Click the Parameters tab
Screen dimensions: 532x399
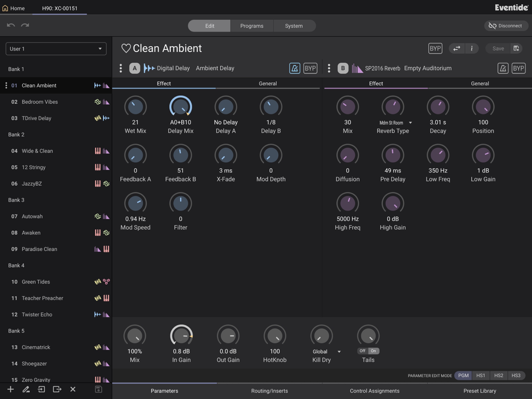164,391
